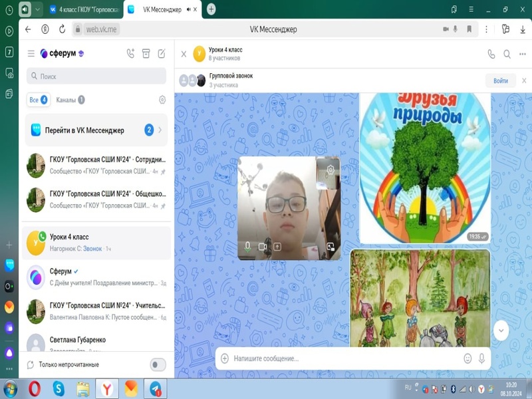The width and height of the screenshot is (532, 399).
Task: Open the address bar three-dot menu
Action: (x=486, y=29)
